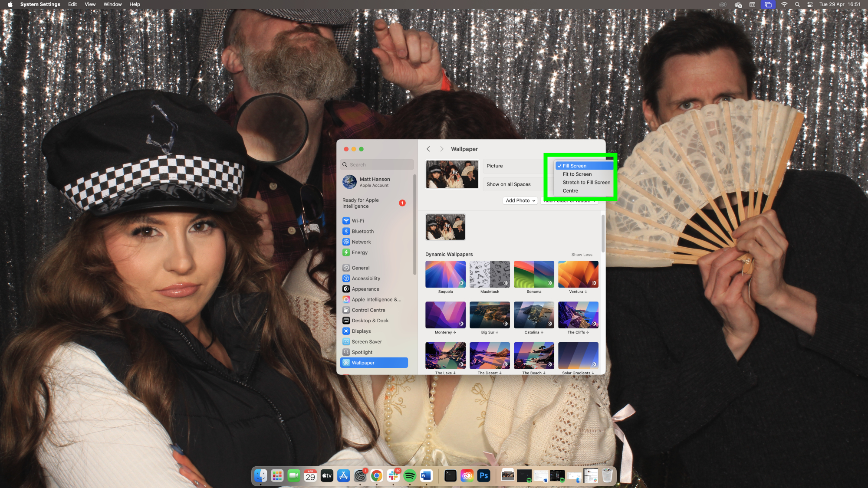Open Bluetooth settings in sidebar
Image resolution: width=868 pixels, height=488 pixels.
(362, 231)
